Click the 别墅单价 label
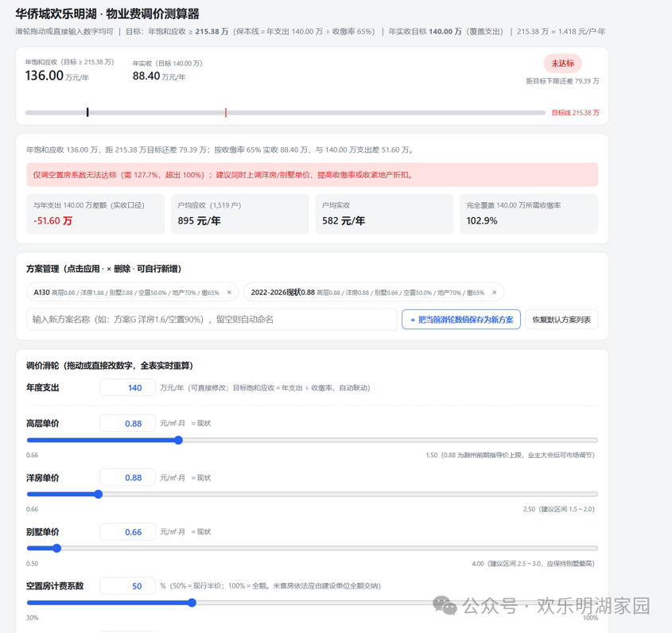This screenshot has height=633, width=672. [x=43, y=532]
